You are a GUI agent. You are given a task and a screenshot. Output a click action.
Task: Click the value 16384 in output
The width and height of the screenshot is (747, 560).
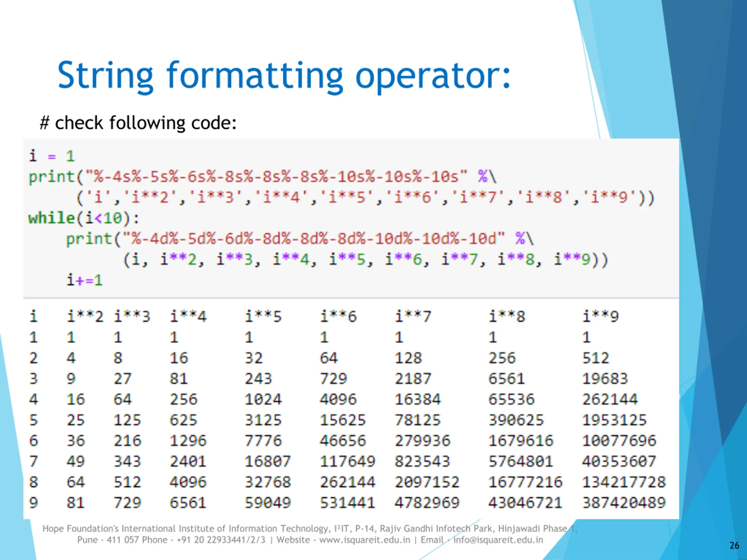coord(418,399)
